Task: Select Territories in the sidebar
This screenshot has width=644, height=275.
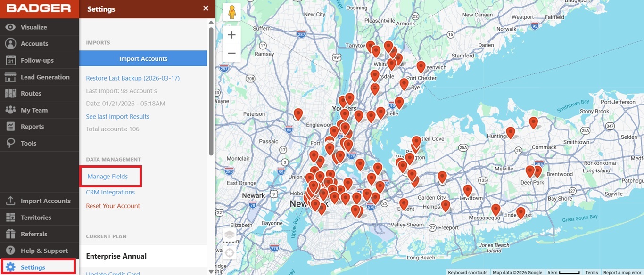Action: (x=36, y=218)
